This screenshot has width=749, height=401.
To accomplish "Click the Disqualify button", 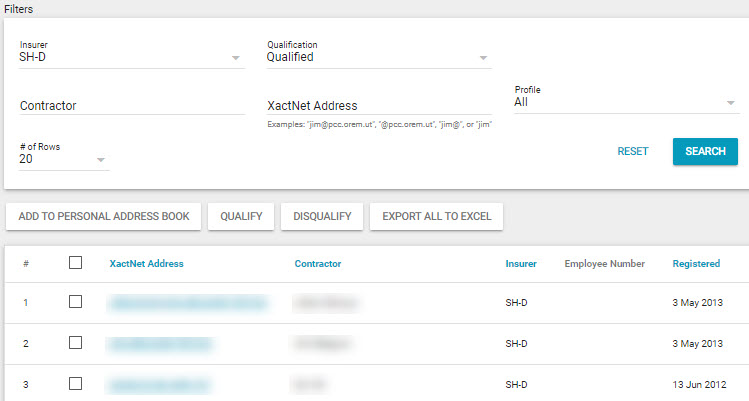I will pos(322,216).
